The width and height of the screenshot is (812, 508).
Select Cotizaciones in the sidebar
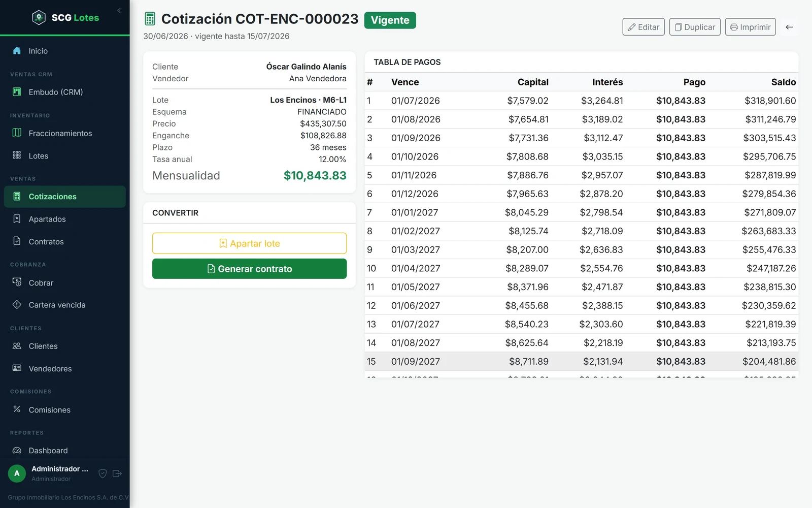click(x=64, y=197)
